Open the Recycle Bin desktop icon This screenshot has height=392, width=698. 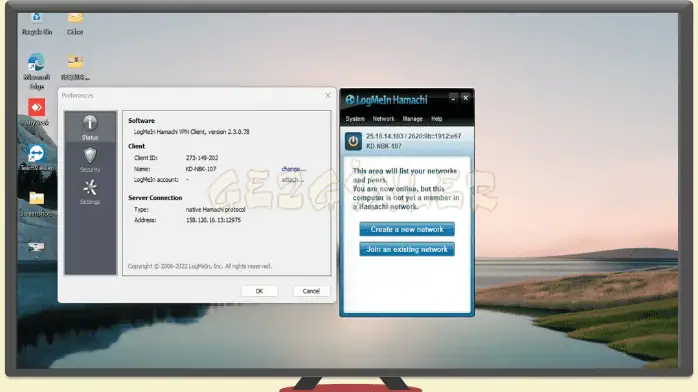point(37,24)
